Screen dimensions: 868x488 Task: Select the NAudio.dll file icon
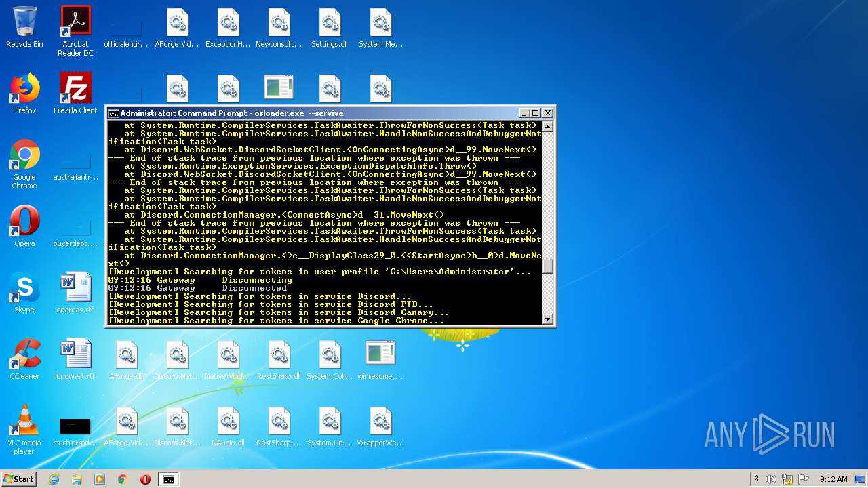tap(228, 426)
